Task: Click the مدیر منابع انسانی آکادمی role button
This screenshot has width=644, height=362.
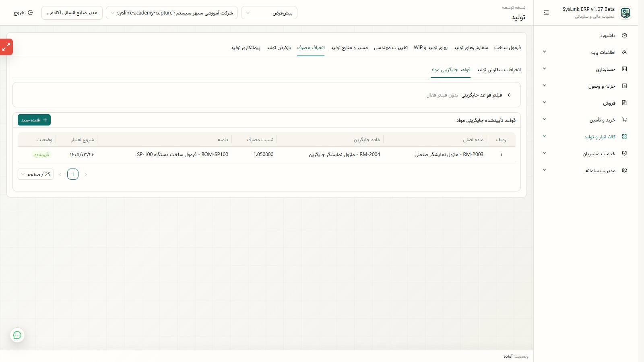Action: pyautogui.click(x=72, y=13)
